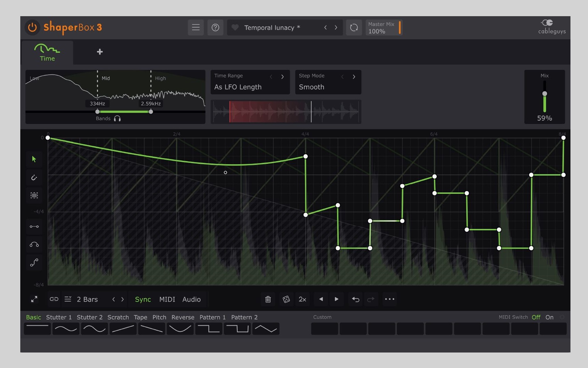Delete the wave with trash icon
This screenshot has width=588, height=368.
click(268, 299)
